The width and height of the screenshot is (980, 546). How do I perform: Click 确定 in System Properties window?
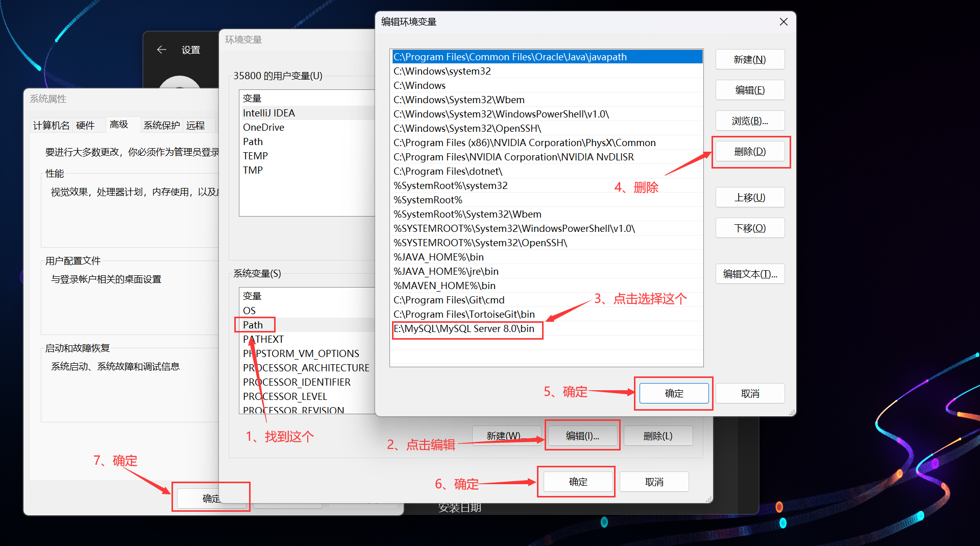pos(198,498)
